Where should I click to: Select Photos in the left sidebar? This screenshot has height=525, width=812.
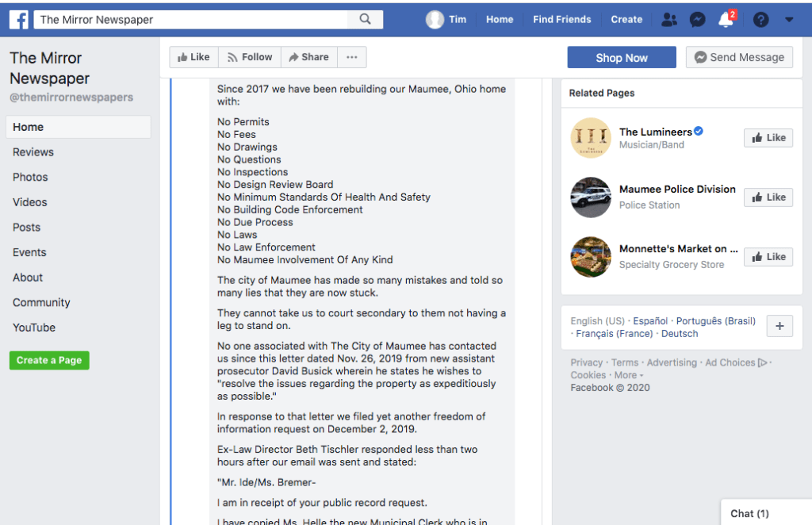pyautogui.click(x=30, y=177)
